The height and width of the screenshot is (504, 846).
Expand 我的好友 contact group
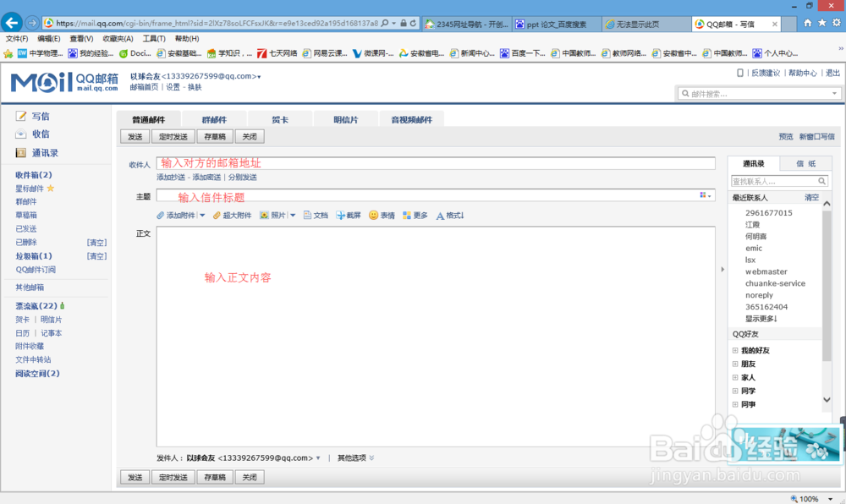click(735, 350)
